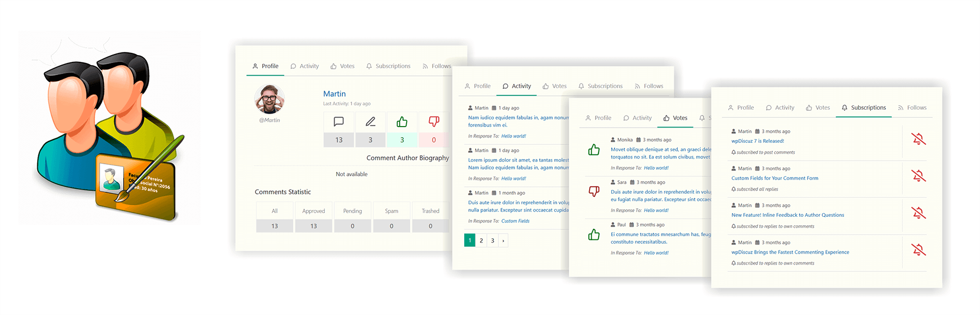The width and height of the screenshot is (980, 315).
Task: Click thumbs-up icon beside Monika's vote
Action: 594,150
